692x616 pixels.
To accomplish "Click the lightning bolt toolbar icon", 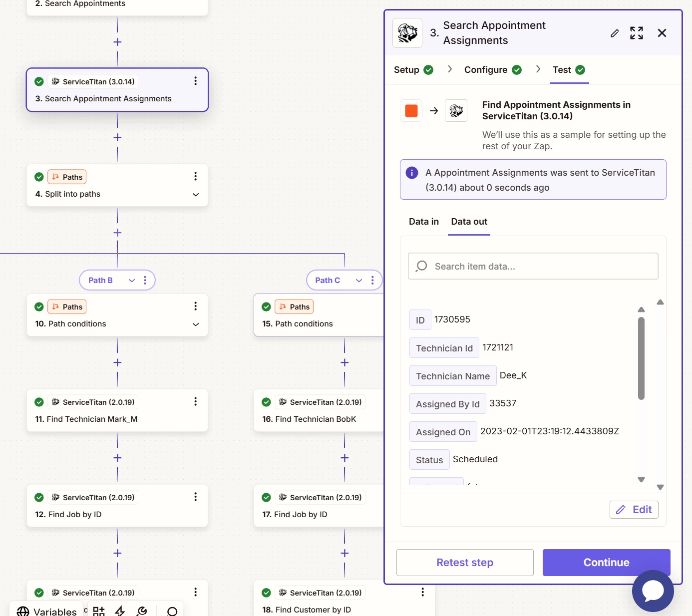I will coord(120,612).
